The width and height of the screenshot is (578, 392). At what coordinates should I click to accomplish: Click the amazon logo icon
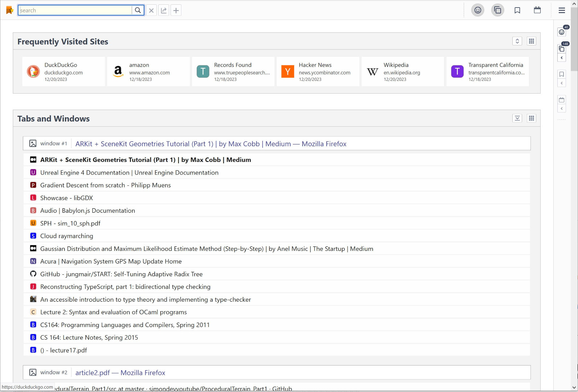coord(118,72)
